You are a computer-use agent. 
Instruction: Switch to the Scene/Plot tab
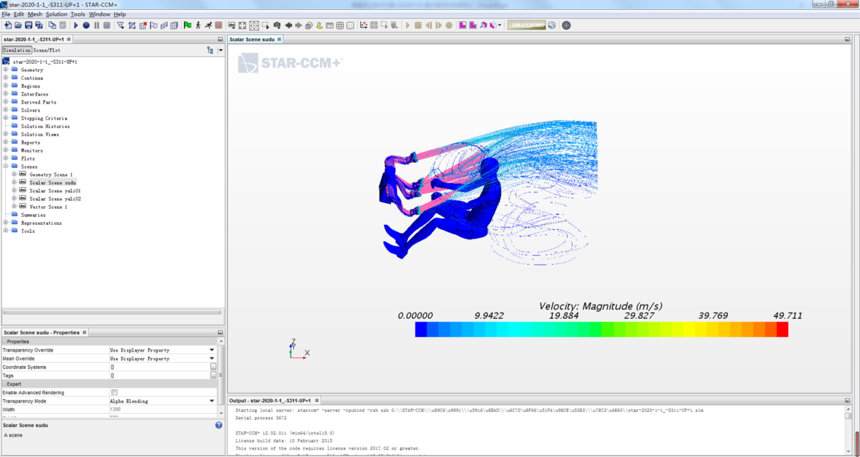pos(47,49)
